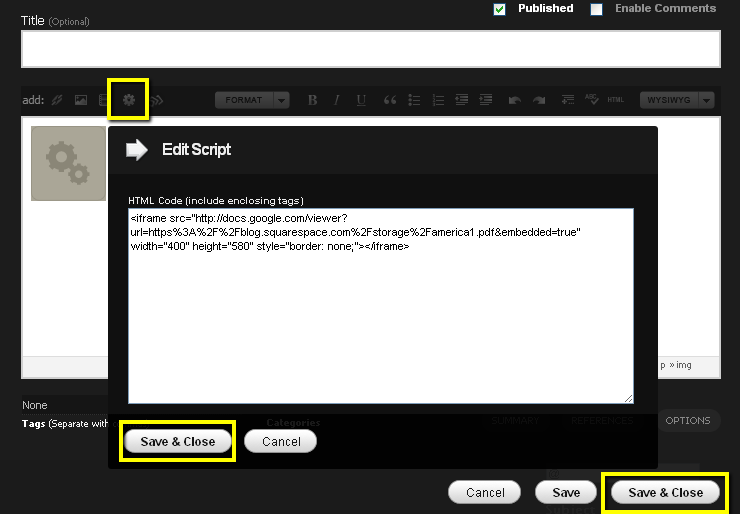Cancel the Edit Script dialog

point(281,441)
